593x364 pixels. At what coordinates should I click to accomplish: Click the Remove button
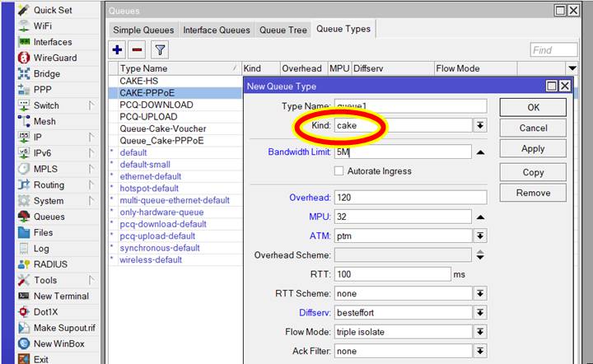533,193
